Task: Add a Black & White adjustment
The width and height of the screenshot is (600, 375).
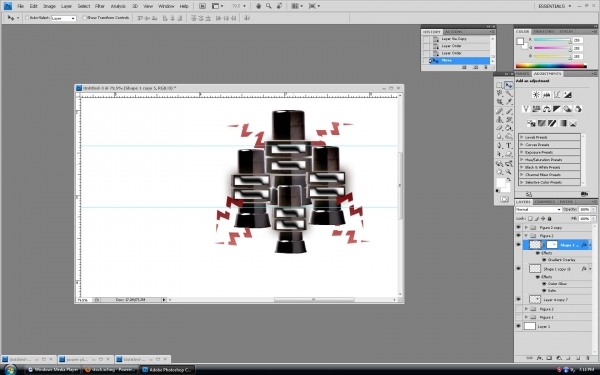Action: pos(557,109)
